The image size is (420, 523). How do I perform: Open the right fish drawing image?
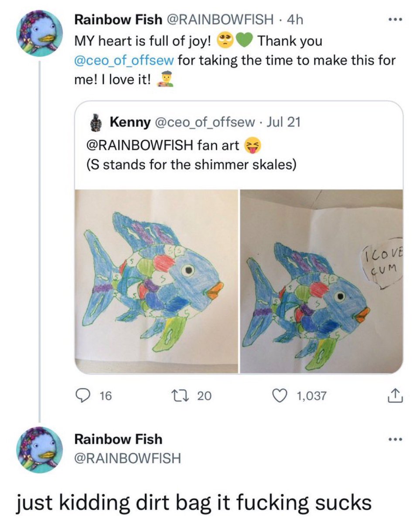(321, 281)
